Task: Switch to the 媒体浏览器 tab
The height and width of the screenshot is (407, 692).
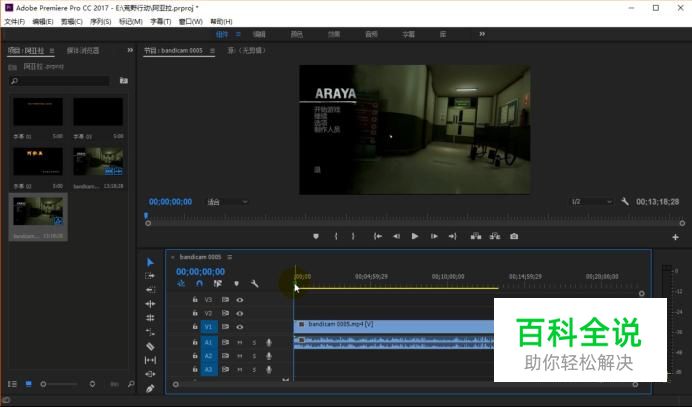Action: tap(85, 50)
